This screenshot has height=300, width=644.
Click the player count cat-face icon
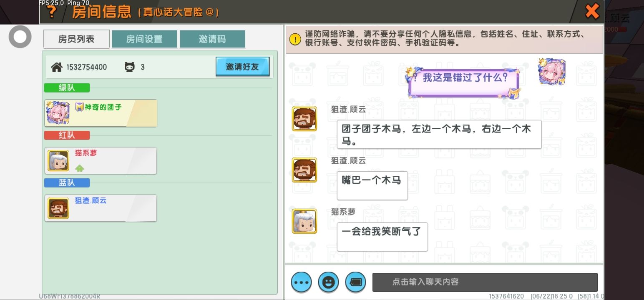pos(130,67)
